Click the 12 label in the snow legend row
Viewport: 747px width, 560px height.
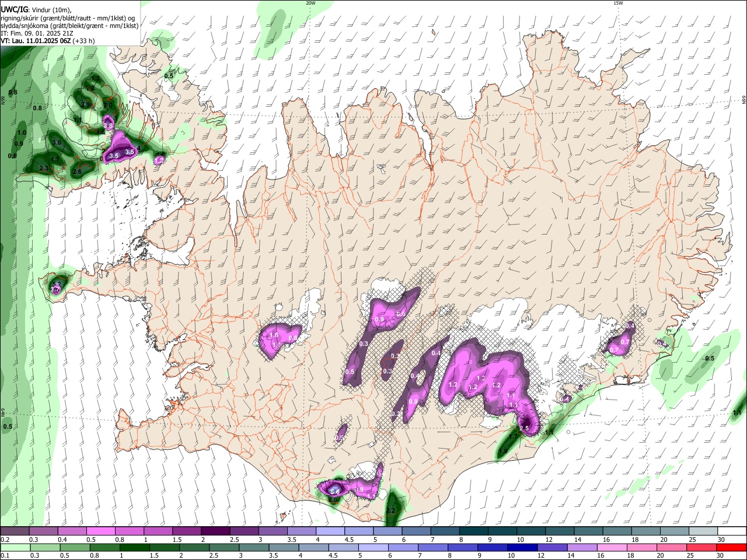pos(549,540)
